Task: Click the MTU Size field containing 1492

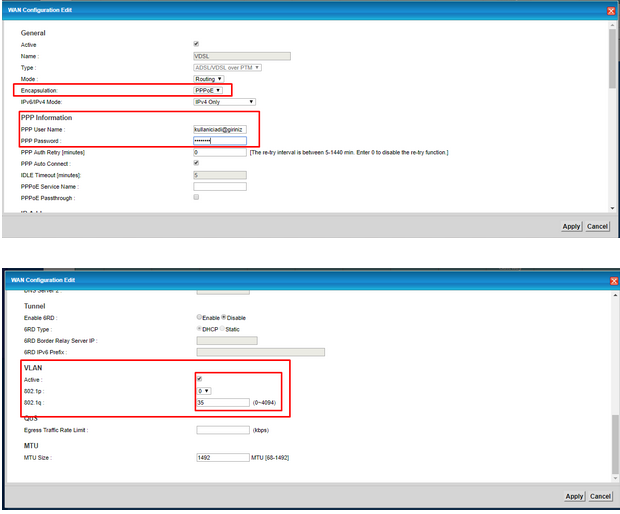Action: click(223, 457)
